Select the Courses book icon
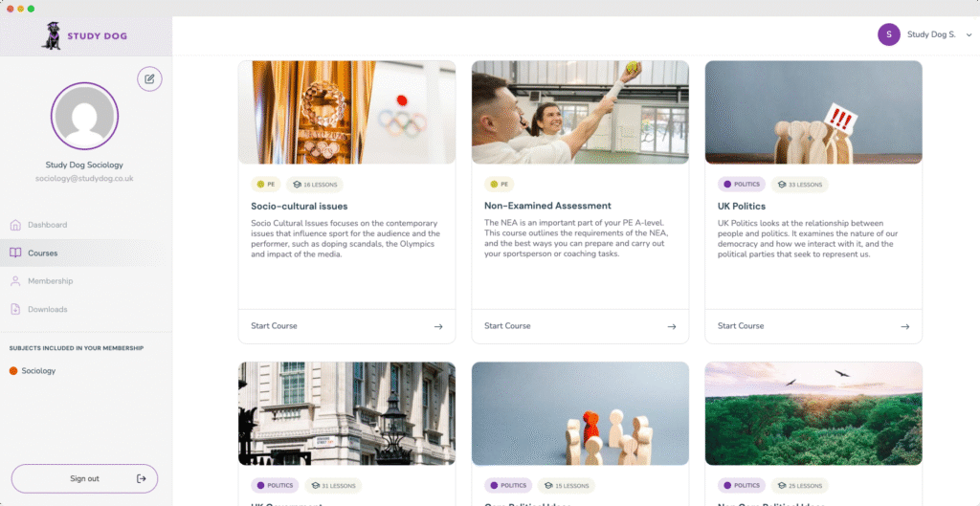Viewport: 980px width, 506px height. (15, 253)
